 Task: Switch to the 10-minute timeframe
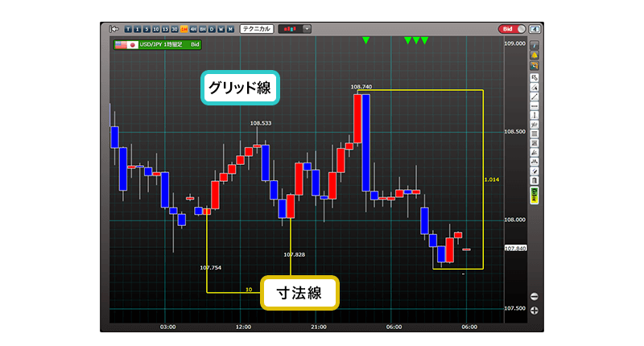point(156,29)
